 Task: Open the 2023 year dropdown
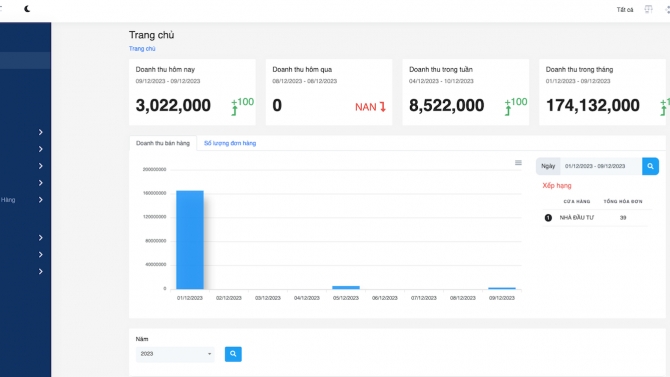[x=175, y=354]
